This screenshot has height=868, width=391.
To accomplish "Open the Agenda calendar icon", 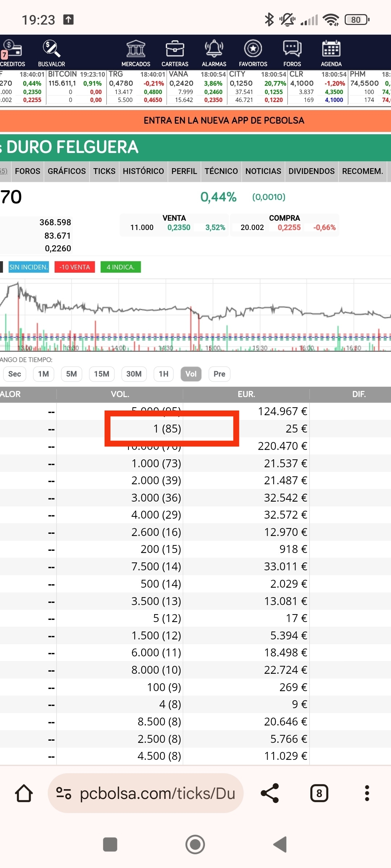I will point(331,53).
